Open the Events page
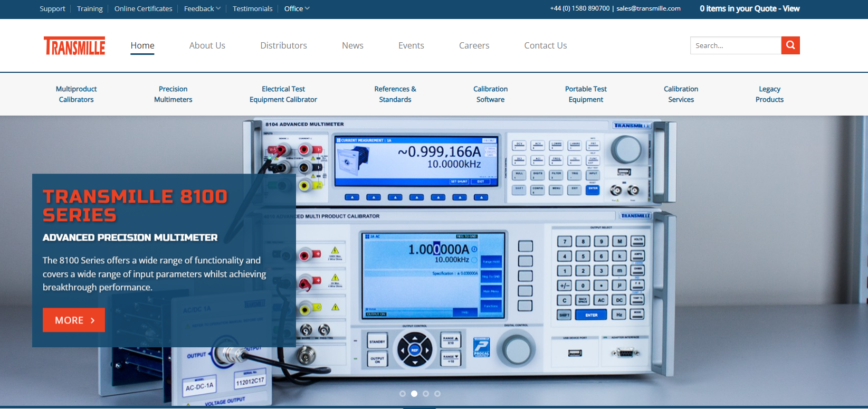The image size is (868, 409). pyautogui.click(x=411, y=45)
